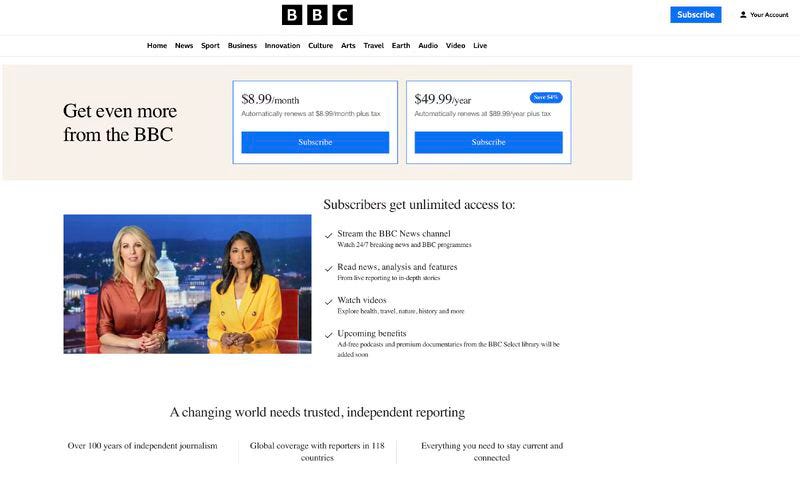The width and height of the screenshot is (800, 489).
Task: Navigate to Earth
Action: [401, 45]
